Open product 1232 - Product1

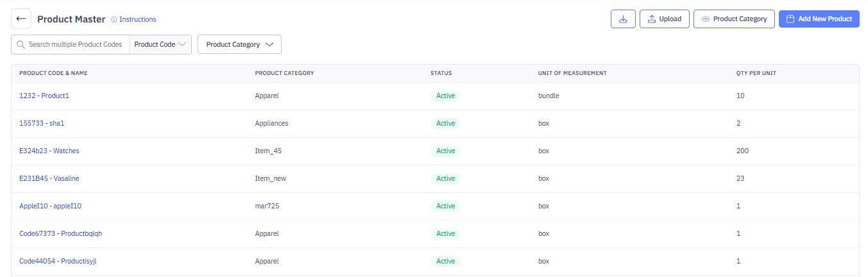[x=44, y=96]
